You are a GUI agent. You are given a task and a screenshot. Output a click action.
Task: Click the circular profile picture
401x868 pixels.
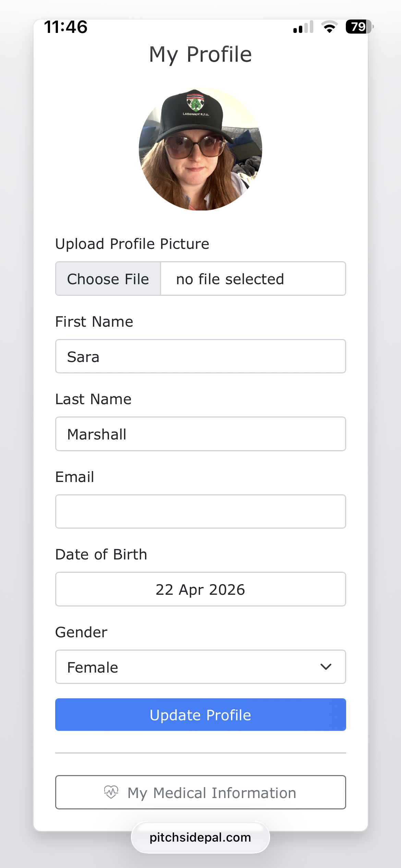coord(200,149)
